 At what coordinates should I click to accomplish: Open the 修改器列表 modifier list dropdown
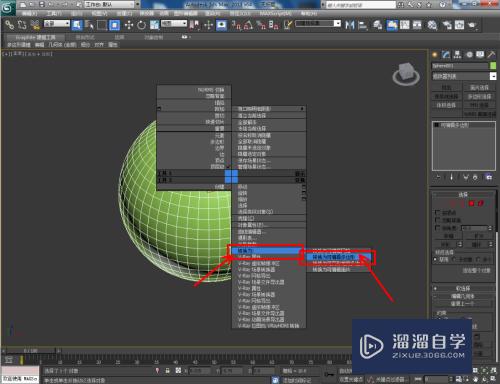(x=464, y=76)
